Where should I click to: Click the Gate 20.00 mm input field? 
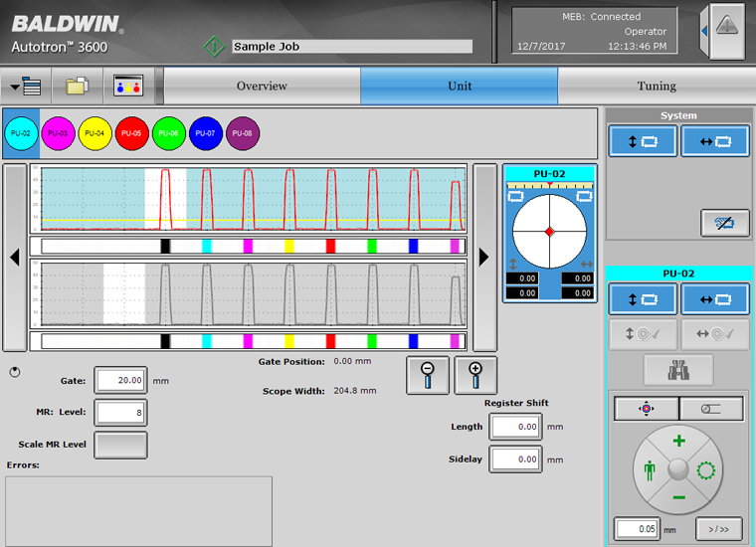(x=120, y=380)
